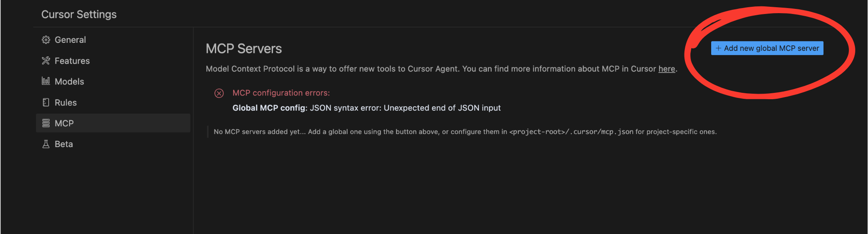Image resolution: width=868 pixels, height=234 pixels.
Task: Select the Models label in the sidebar
Action: tap(70, 81)
